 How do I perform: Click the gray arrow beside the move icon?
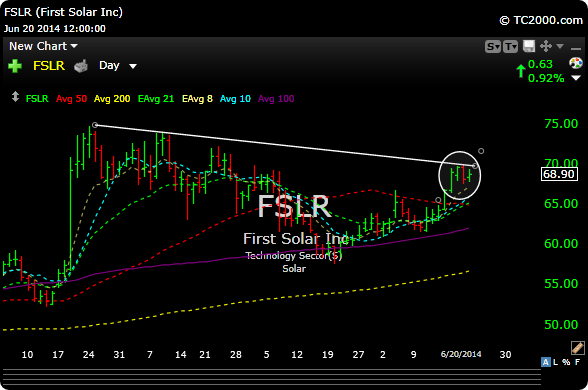click(560, 46)
